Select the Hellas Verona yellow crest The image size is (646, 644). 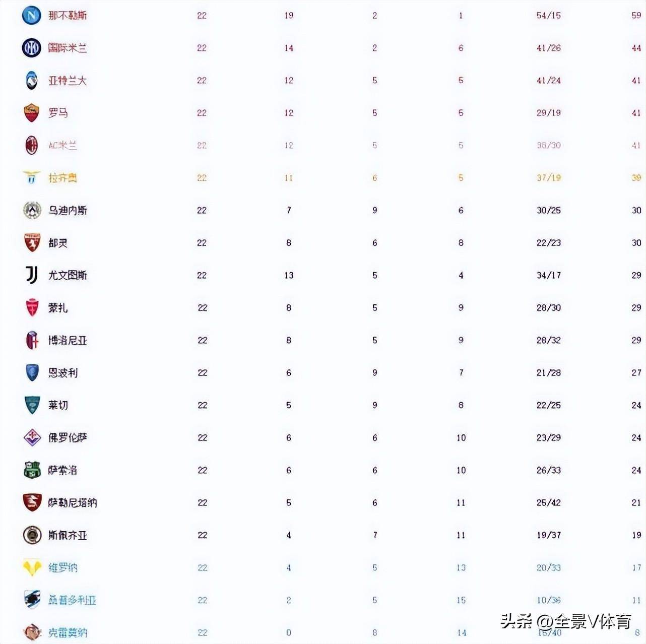[x=32, y=567]
